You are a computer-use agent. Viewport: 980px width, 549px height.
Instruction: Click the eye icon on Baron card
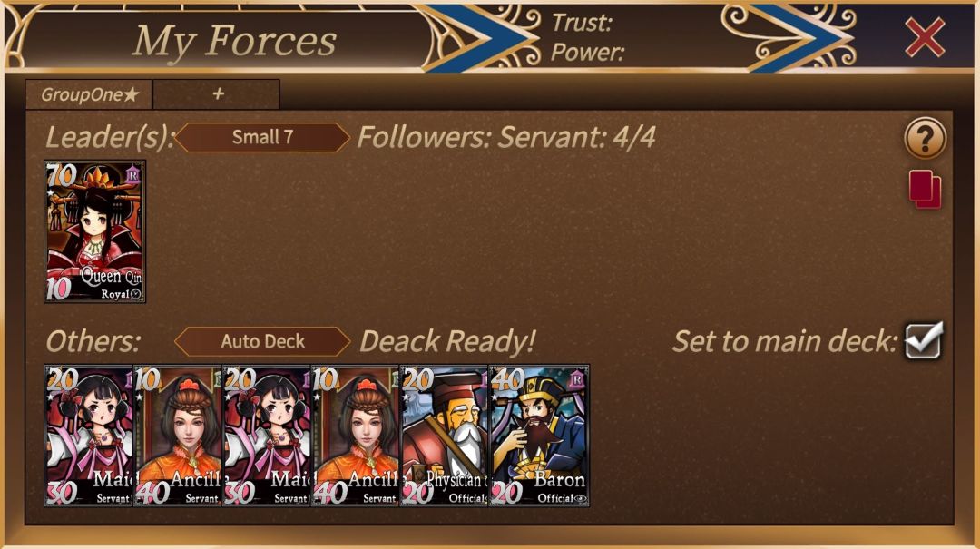click(581, 499)
